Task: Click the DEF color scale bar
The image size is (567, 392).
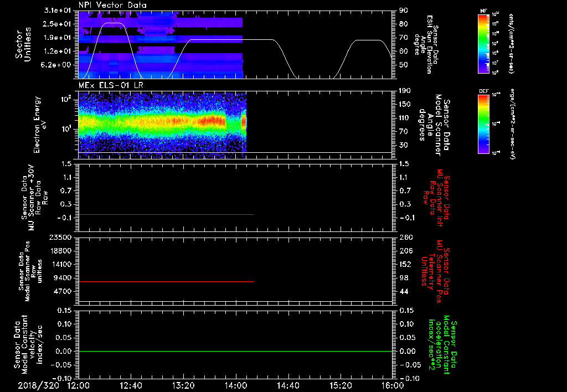Action: 484,124
